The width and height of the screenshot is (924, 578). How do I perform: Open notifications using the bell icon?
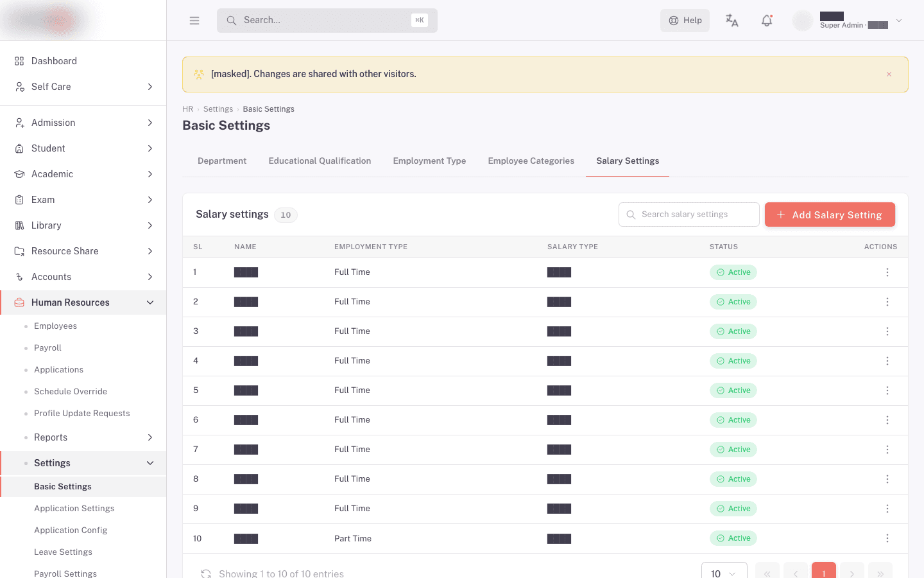pos(767,21)
